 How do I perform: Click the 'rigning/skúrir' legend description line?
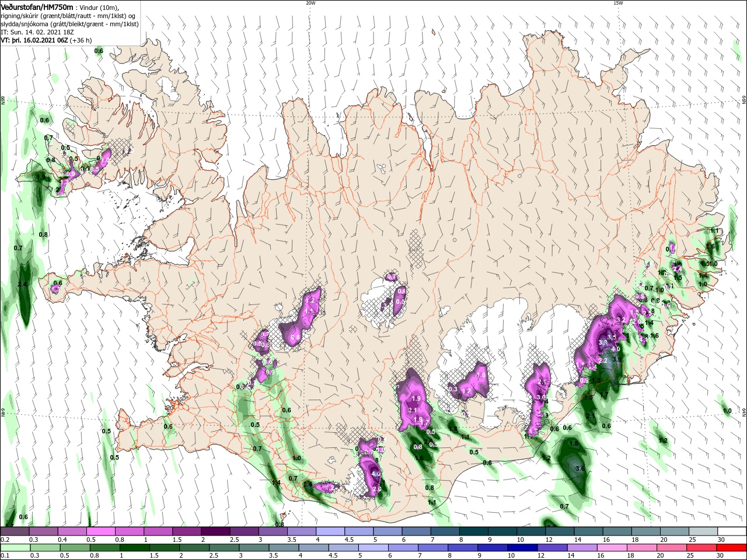(68, 16)
